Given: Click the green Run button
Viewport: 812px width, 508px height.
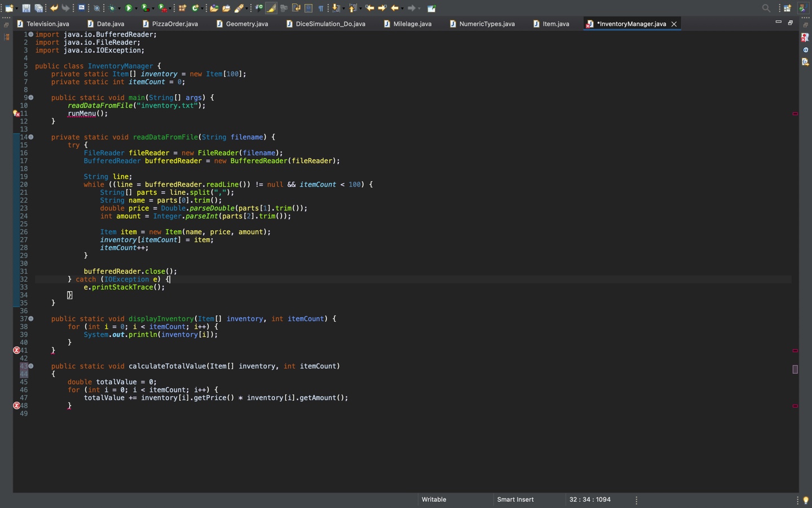Looking at the screenshot, I should (129, 8).
